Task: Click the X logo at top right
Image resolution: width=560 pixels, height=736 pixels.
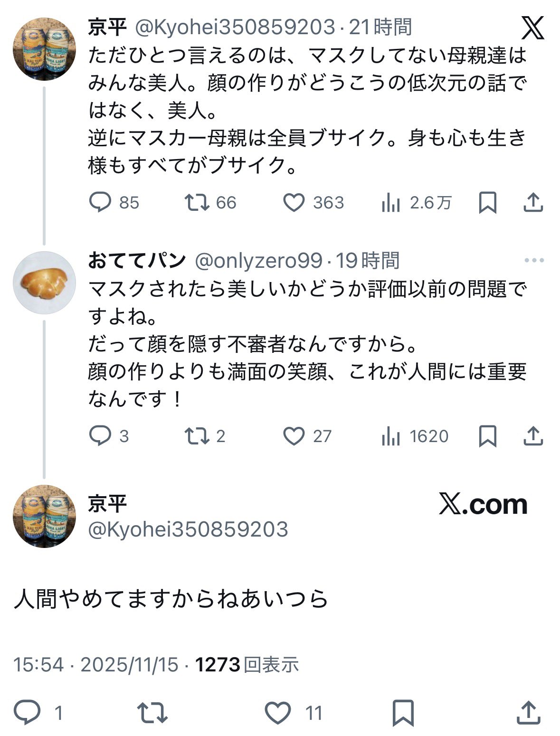Action: (x=532, y=28)
